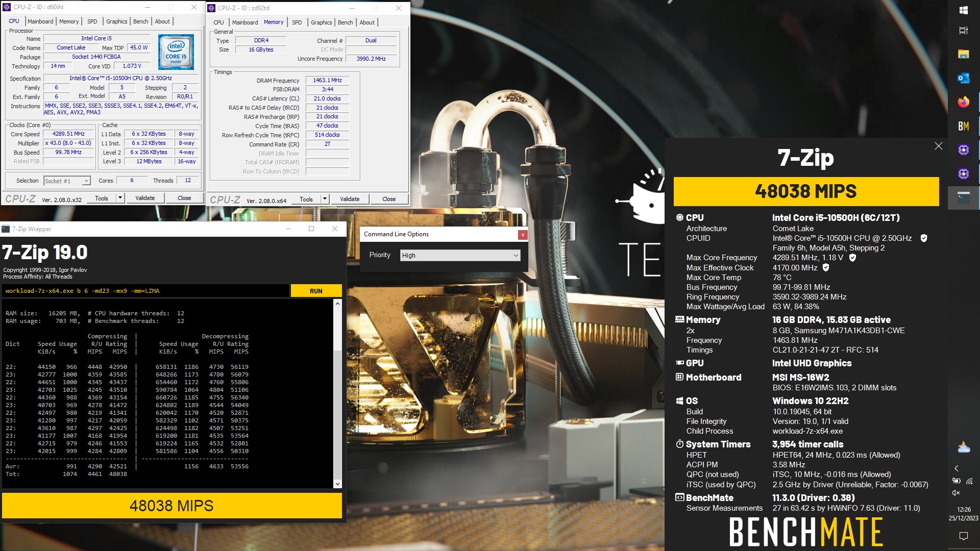Click the CPU-Z zd92td title bar icon
The width and height of the screenshot is (980, 551).
[x=211, y=8]
